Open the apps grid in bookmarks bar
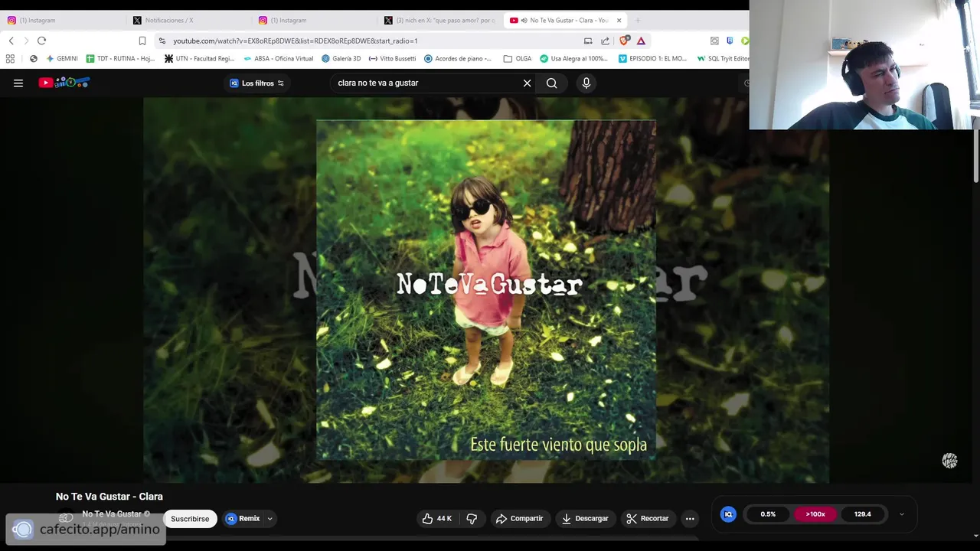This screenshot has width=980, height=551. (10, 58)
